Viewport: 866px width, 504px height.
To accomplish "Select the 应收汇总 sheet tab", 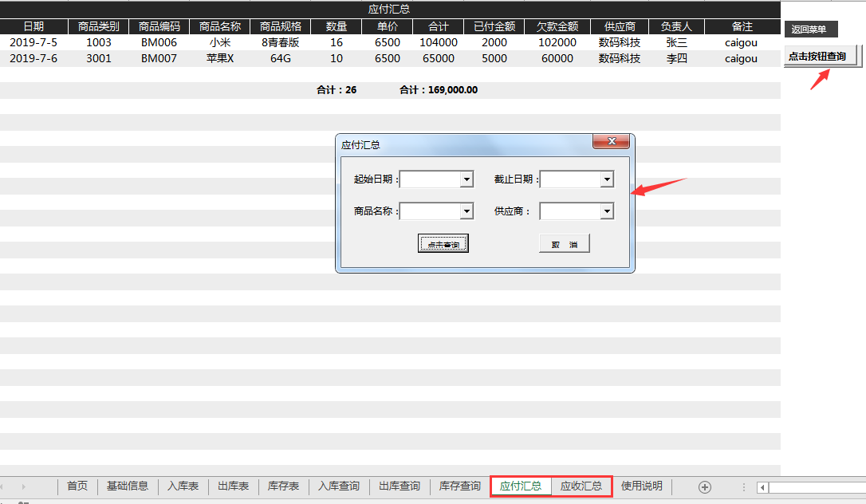I will click(x=581, y=486).
